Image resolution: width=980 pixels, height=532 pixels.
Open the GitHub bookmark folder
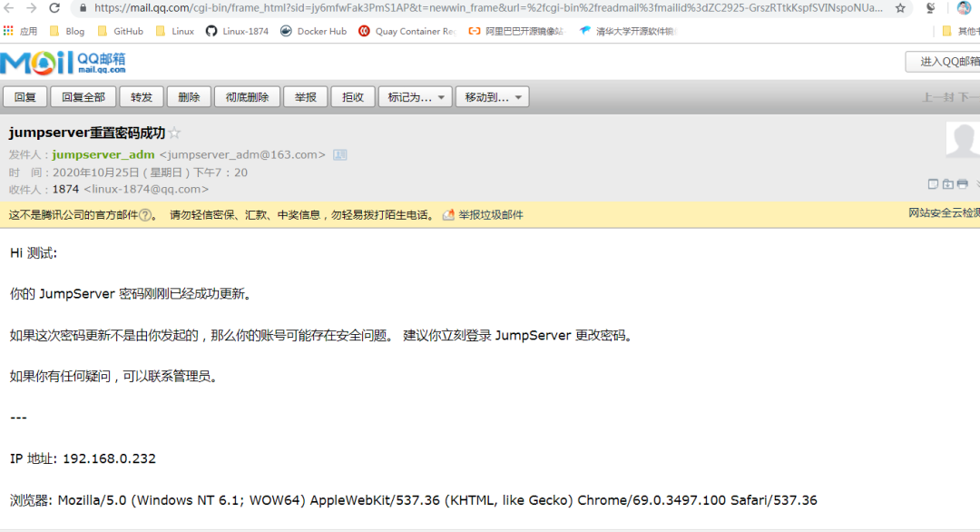coord(120,31)
